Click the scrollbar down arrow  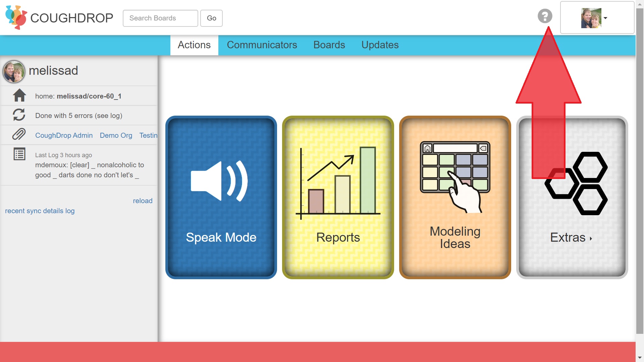pos(640,358)
